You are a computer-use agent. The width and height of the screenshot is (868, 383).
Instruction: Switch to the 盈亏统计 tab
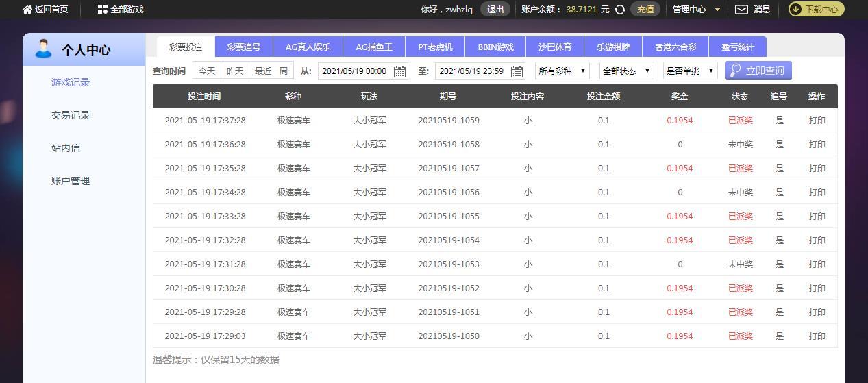(738, 47)
